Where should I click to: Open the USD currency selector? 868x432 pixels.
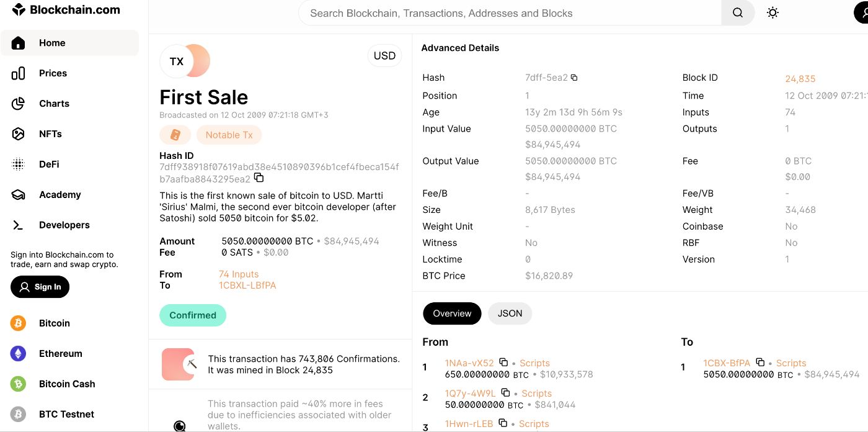(x=384, y=55)
